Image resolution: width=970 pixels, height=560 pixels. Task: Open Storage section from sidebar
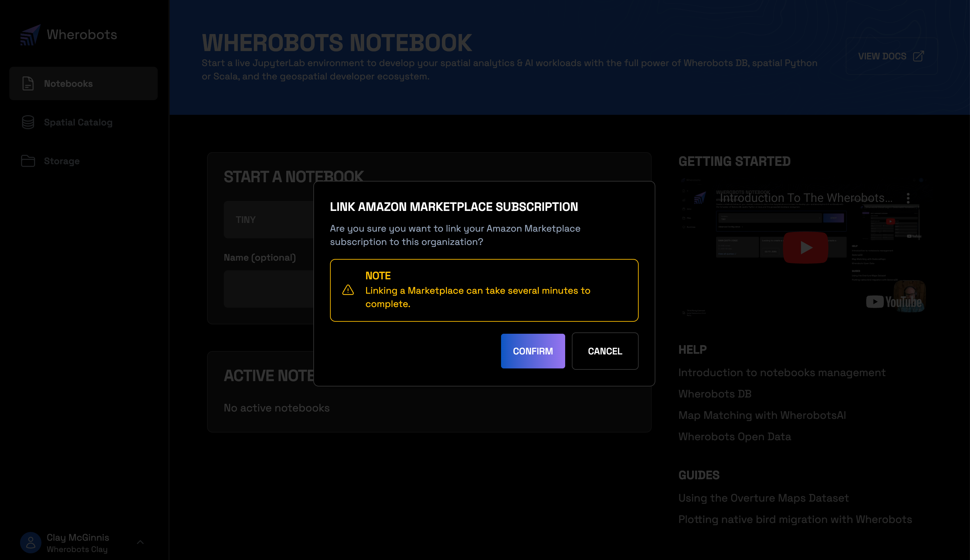(x=61, y=161)
